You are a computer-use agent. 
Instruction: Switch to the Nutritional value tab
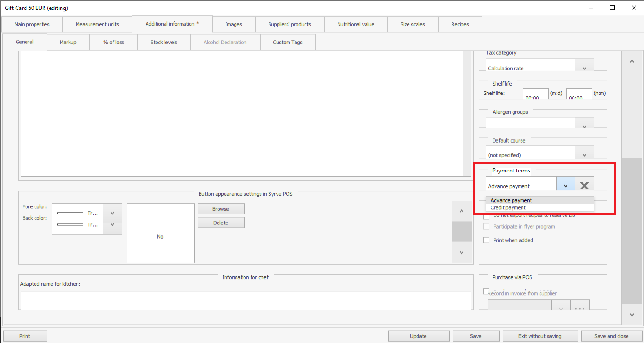pos(355,24)
